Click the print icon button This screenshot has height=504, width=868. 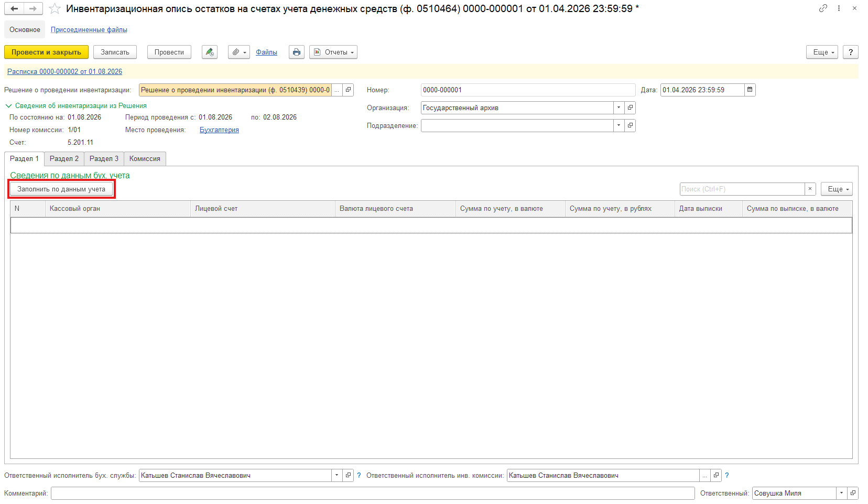[297, 52]
